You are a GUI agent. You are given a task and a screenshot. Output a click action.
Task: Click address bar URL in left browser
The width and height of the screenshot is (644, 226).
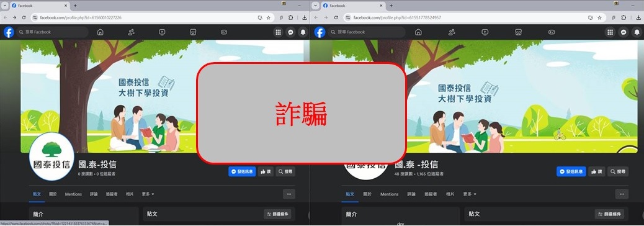pyautogui.click(x=81, y=17)
